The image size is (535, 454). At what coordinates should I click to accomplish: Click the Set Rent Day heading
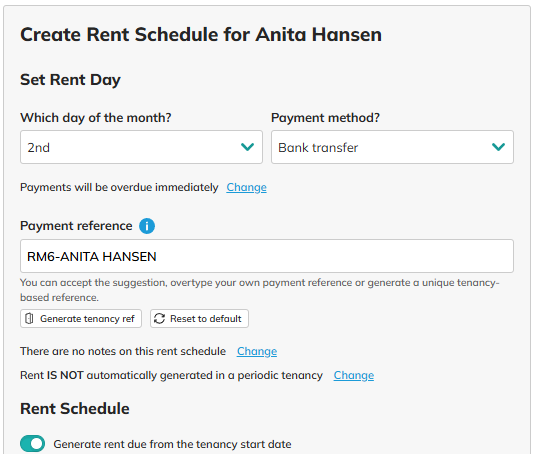[x=70, y=80]
